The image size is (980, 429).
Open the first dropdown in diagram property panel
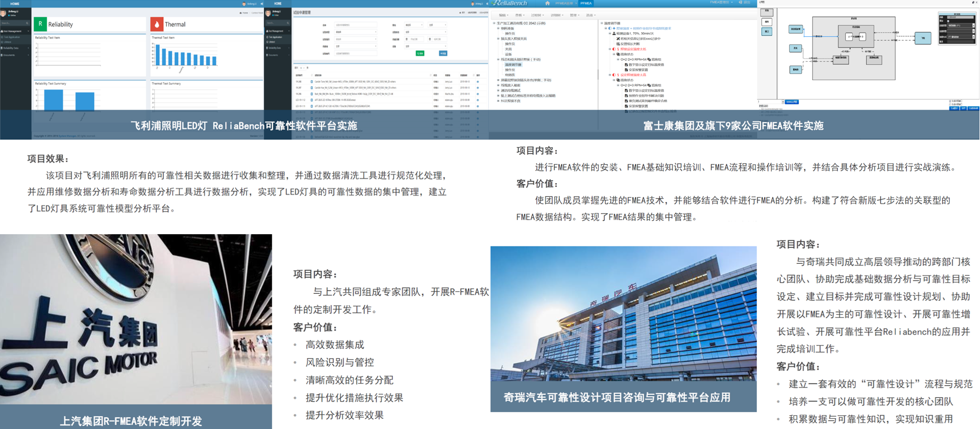coord(961,26)
